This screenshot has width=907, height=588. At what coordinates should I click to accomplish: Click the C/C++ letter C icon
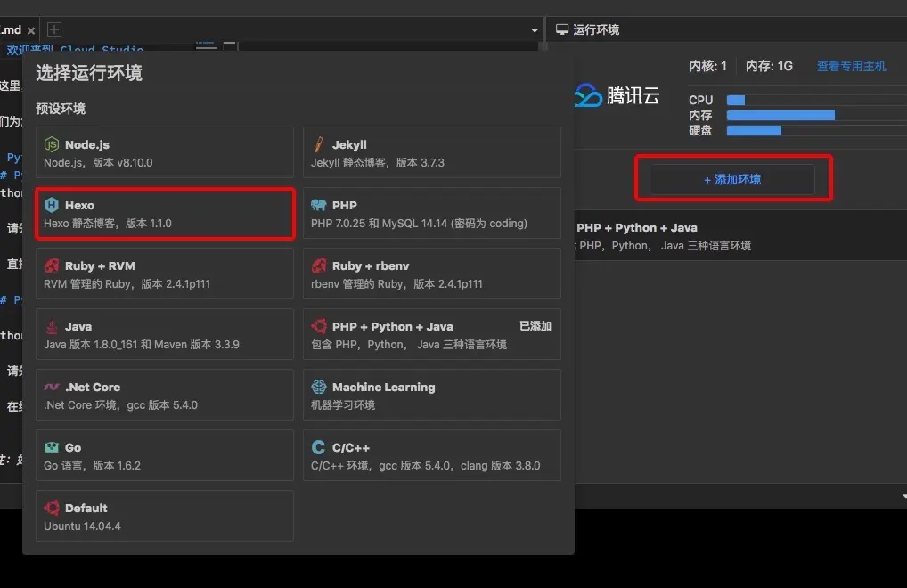pyautogui.click(x=318, y=447)
